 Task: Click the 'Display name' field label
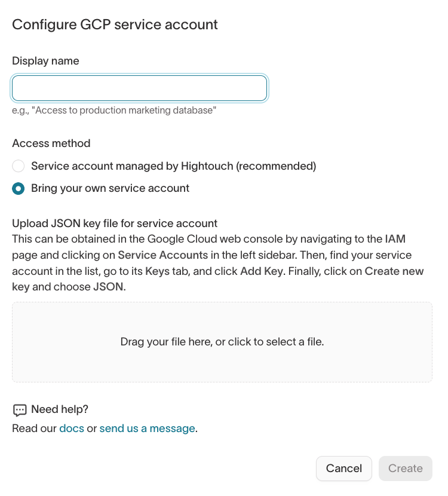point(45,61)
